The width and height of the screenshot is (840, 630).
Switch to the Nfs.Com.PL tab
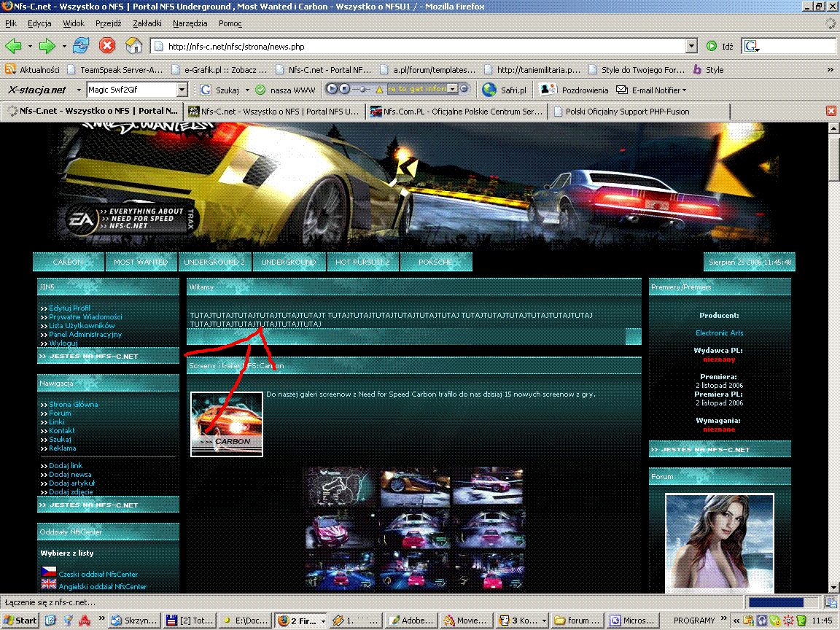[x=456, y=111]
